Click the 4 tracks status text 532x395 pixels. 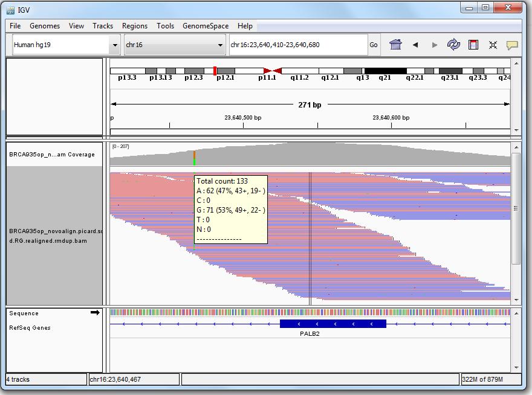[x=18, y=379]
